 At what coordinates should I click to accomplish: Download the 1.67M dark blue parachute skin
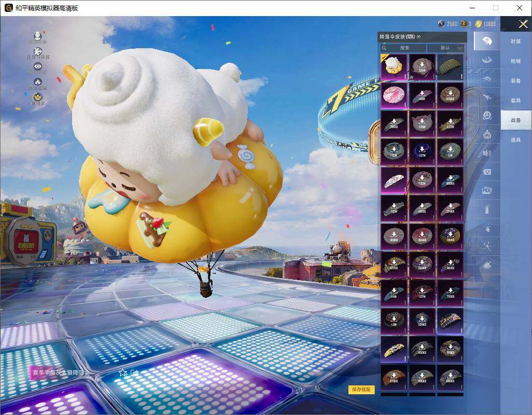click(x=422, y=151)
